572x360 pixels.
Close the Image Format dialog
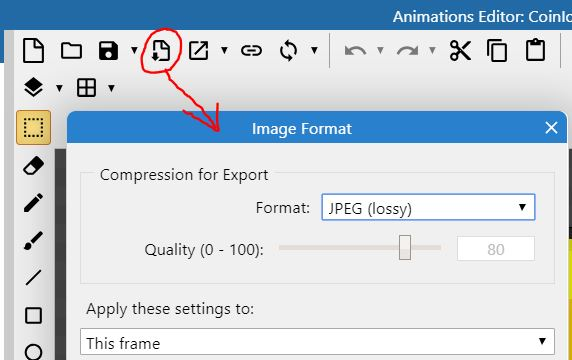click(x=551, y=128)
